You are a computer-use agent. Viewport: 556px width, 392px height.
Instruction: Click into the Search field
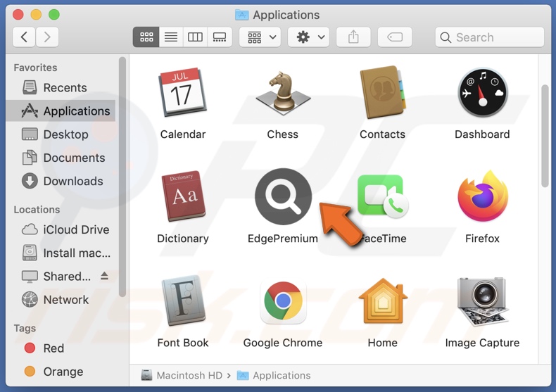click(x=490, y=37)
